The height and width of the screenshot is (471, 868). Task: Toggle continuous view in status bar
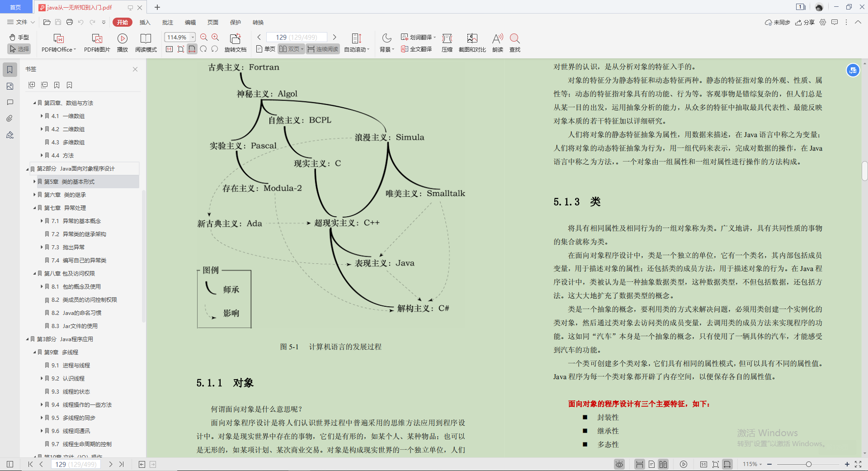[x=639, y=464]
